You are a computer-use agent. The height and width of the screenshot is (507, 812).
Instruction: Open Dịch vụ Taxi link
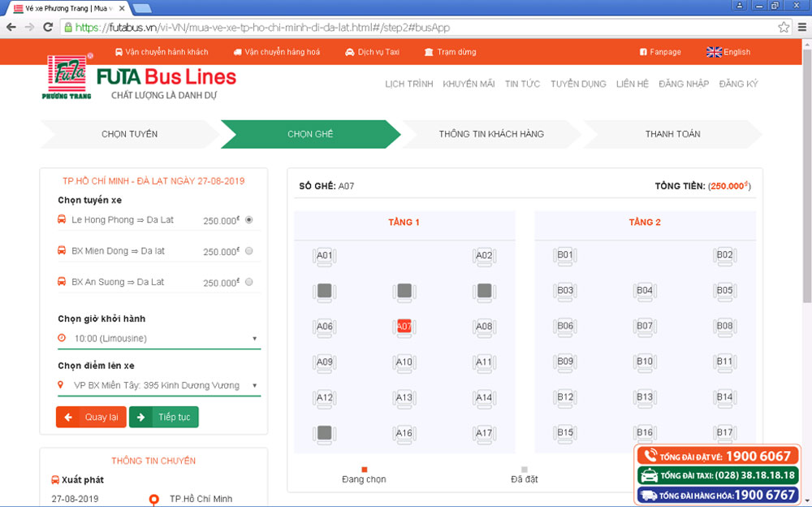pyautogui.click(x=373, y=52)
